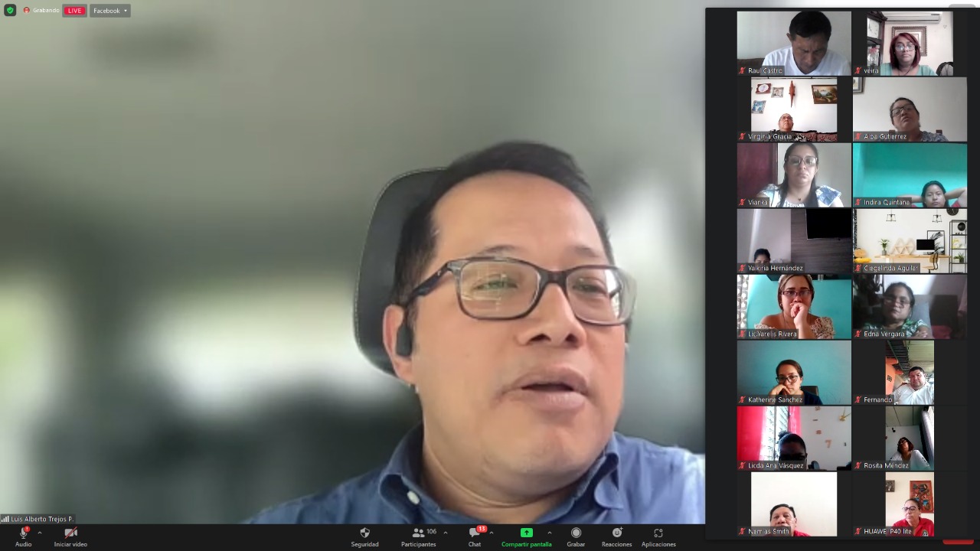Click the red LIVE badge
Screen dimensions: 980x551
(74, 11)
